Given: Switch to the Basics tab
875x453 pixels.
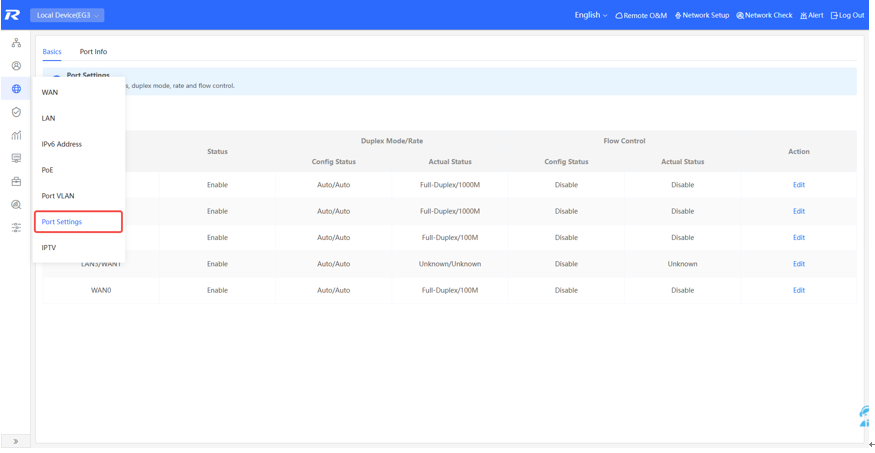Looking at the screenshot, I should point(52,51).
